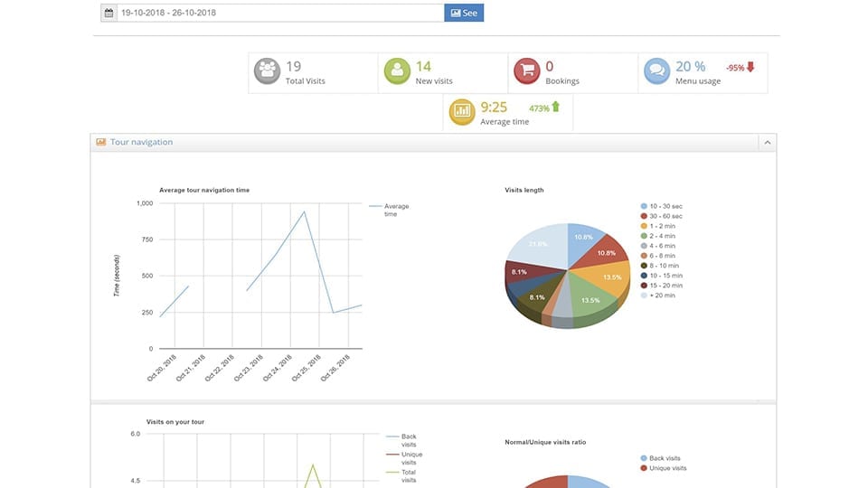
Task: Click the See button
Action: coord(464,13)
